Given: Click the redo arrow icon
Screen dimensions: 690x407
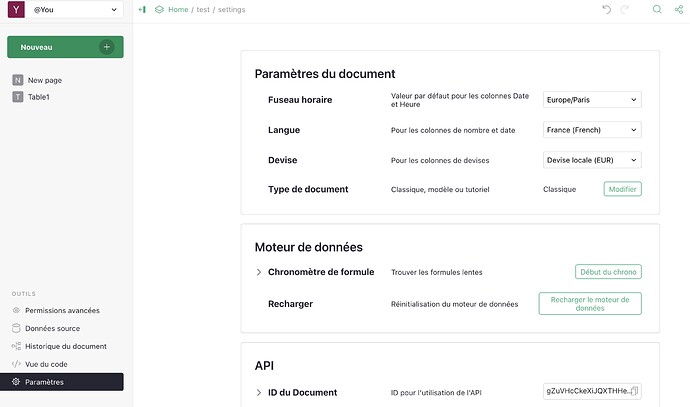Looking at the screenshot, I should 626,9.
